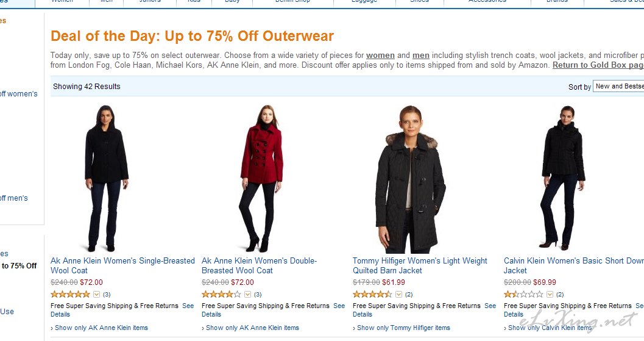Open the Sort by combo box

click(618, 87)
